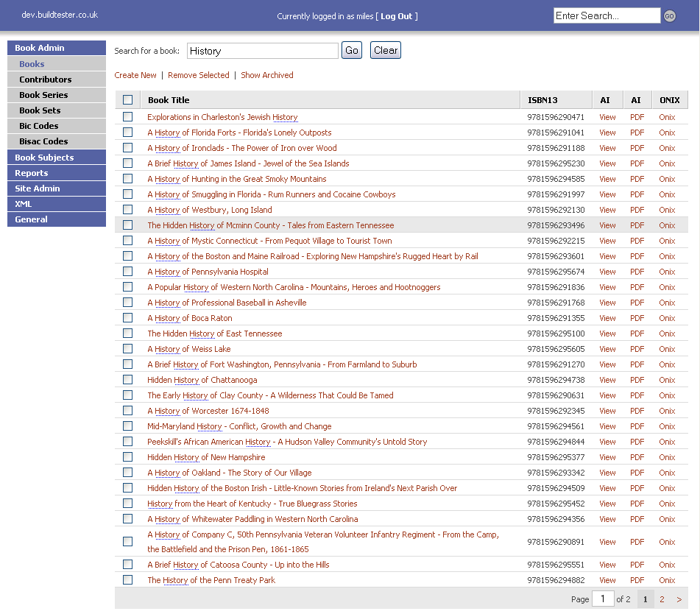Screen dimensions: 700x614
Task: Tick checkbox for A History of Weiss Lake
Action: [x=127, y=348]
